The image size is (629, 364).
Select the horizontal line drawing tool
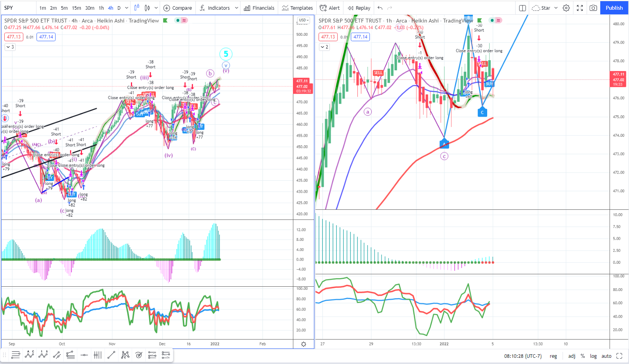[x=84, y=354]
